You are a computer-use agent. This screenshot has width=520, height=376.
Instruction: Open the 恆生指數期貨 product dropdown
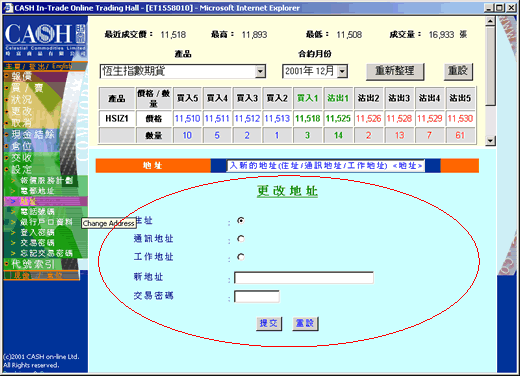(260, 71)
